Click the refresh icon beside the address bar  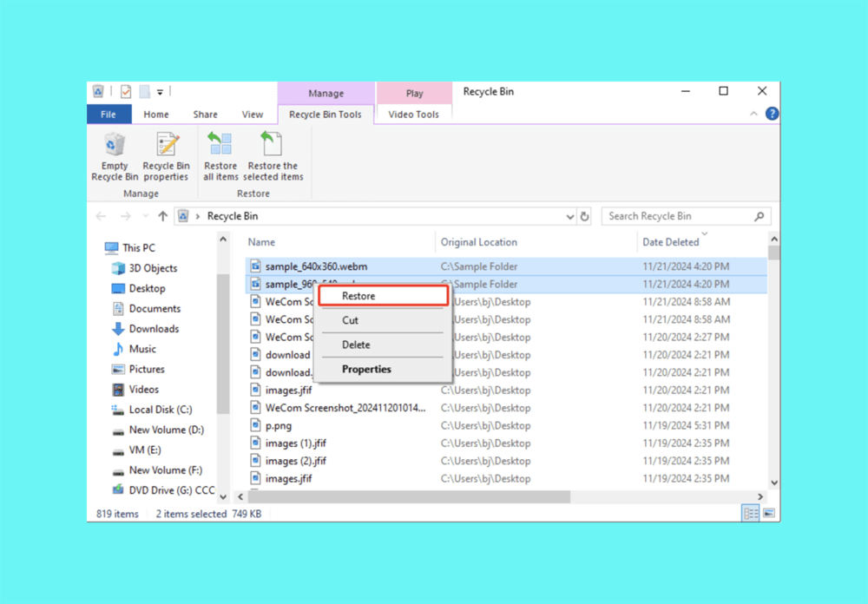pyautogui.click(x=584, y=215)
